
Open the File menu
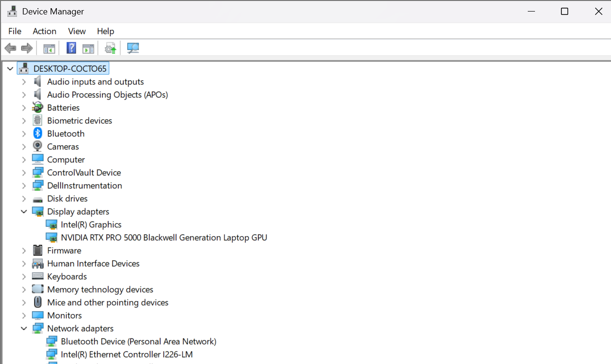coord(15,31)
